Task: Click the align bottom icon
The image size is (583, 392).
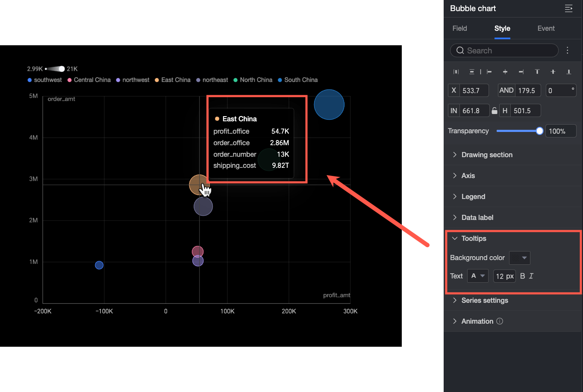Action: tap(569, 72)
